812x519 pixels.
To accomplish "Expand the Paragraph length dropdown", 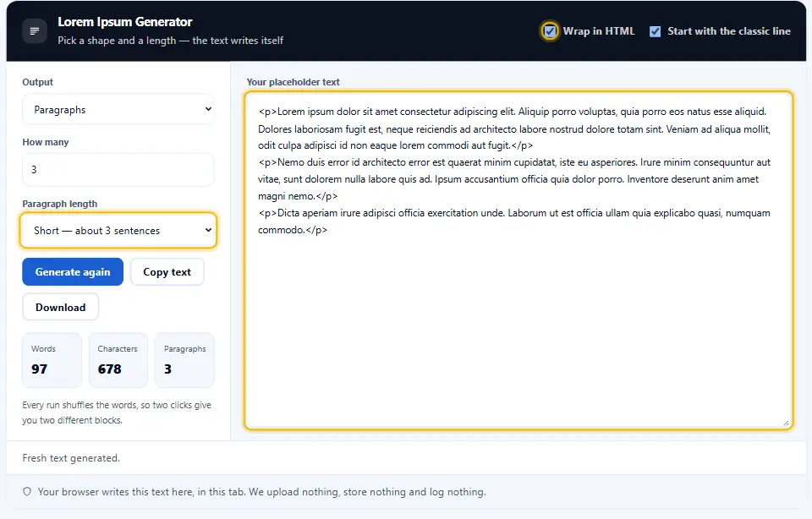I will pyautogui.click(x=118, y=230).
